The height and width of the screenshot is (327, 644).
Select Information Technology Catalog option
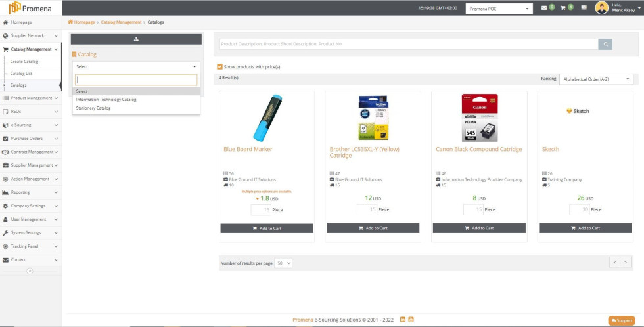coord(106,100)
